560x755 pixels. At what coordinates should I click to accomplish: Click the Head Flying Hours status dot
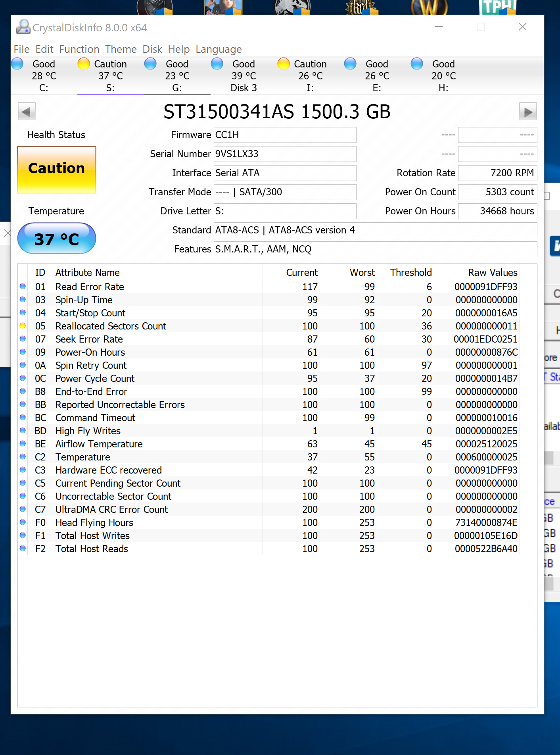click(23, 522)
